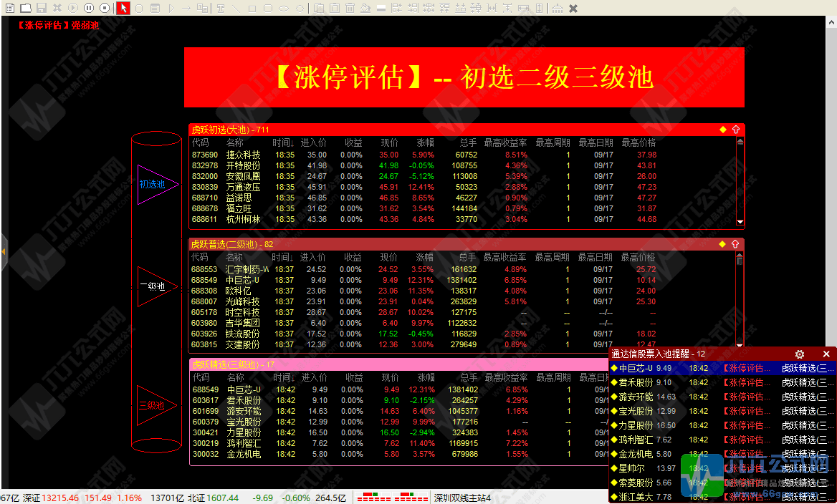
Task: Open settings gear in the stock alert popup
Action: tap(800, 354)
